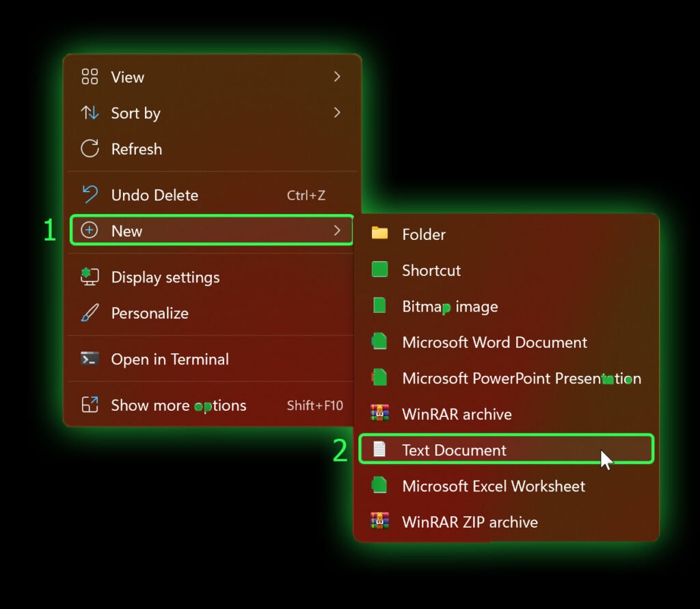
Task: Expand the Sort by submenu chevron
Action: tap(337, 113)
